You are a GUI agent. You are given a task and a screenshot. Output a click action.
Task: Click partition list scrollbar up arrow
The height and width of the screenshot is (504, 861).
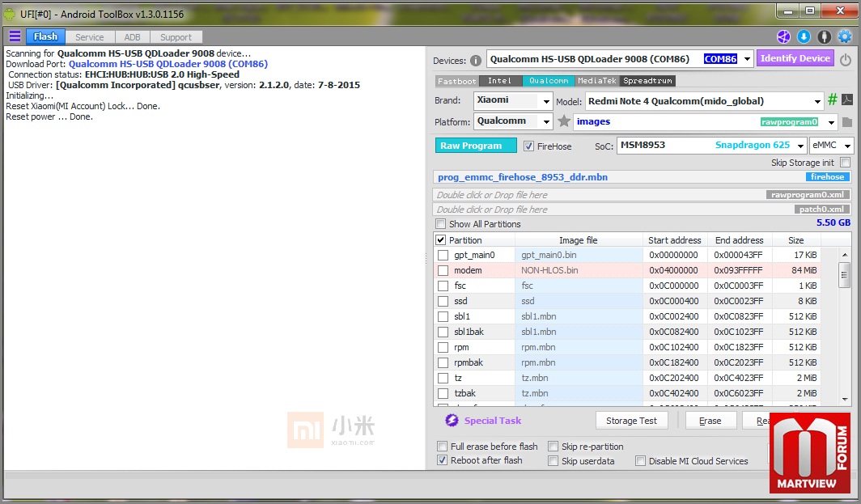(845, 255)
